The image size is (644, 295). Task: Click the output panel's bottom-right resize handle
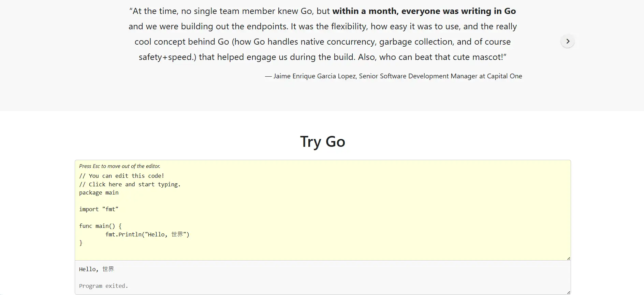tap(568, 292)
